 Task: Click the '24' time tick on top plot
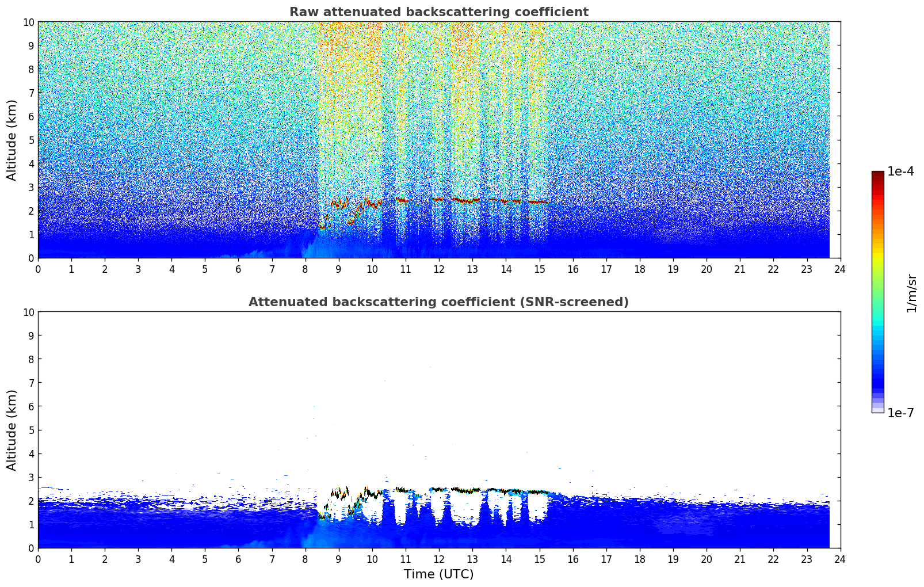click(x=840, y=269)
